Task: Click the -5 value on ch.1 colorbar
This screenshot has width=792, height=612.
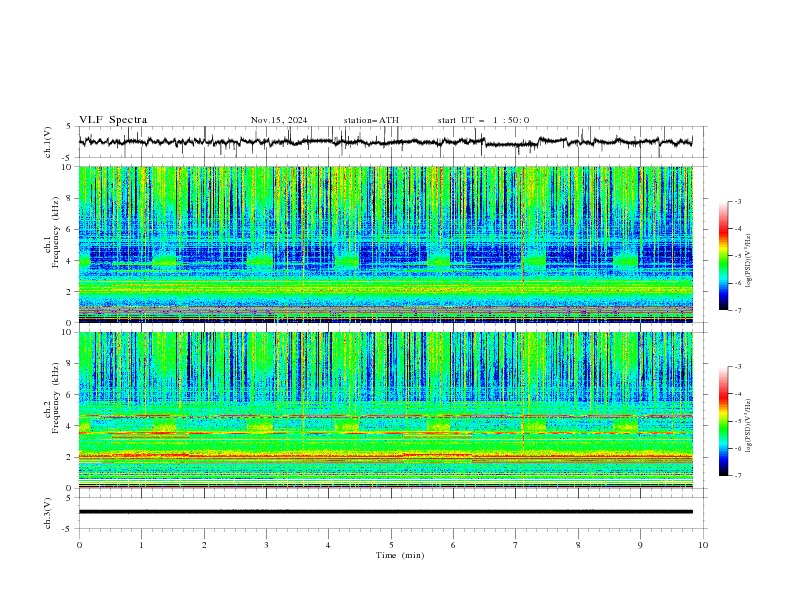Action: (x=738, y=256)
